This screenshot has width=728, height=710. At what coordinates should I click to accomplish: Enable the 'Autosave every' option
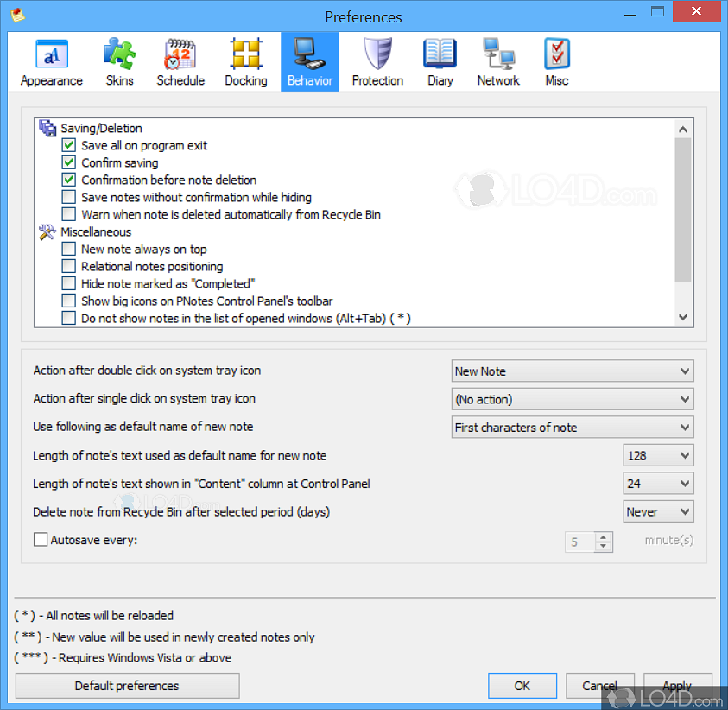(39, 538)
